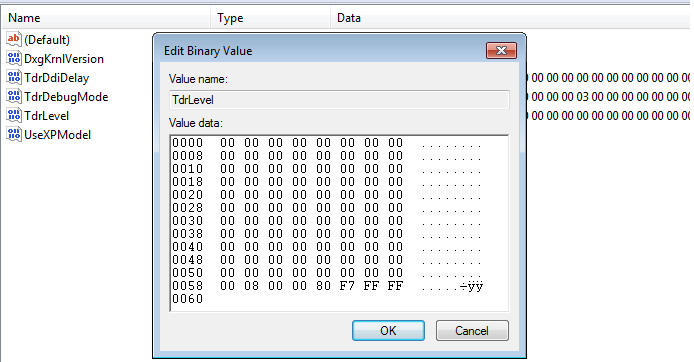Click first byte in row 0000

pyautogui.click(x=227, y=143)
